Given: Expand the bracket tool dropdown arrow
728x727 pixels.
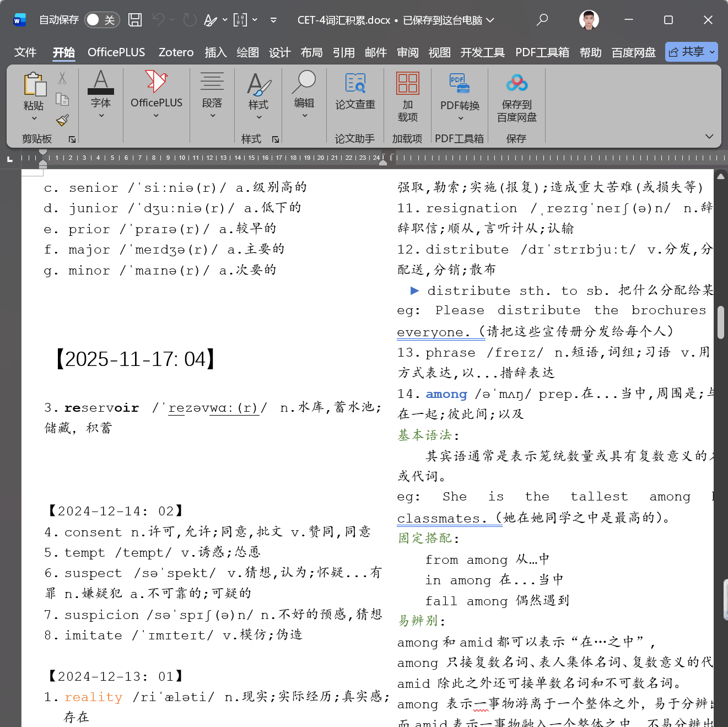Looking at the screenshot, I should (x=255, y=20).
